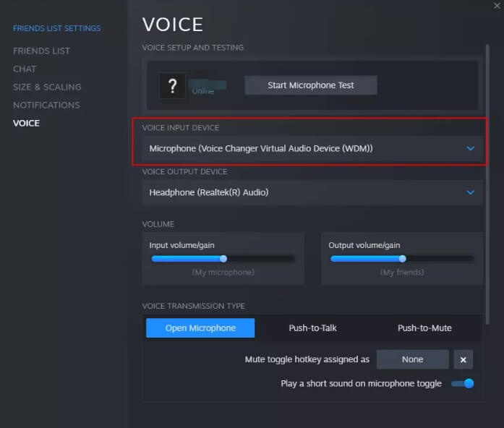Click the question mark profile avatar
This screenshot has width=504, height=428.
click(x=172, y=86)
